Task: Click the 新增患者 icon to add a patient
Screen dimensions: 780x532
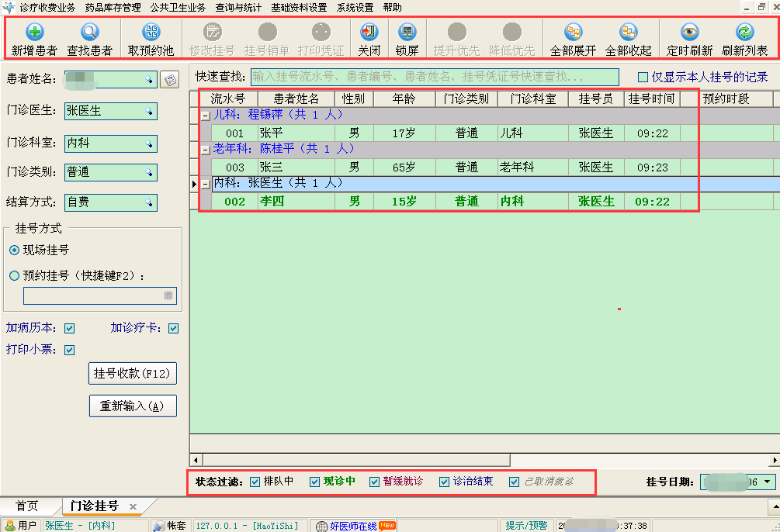Action: (34, 37)
